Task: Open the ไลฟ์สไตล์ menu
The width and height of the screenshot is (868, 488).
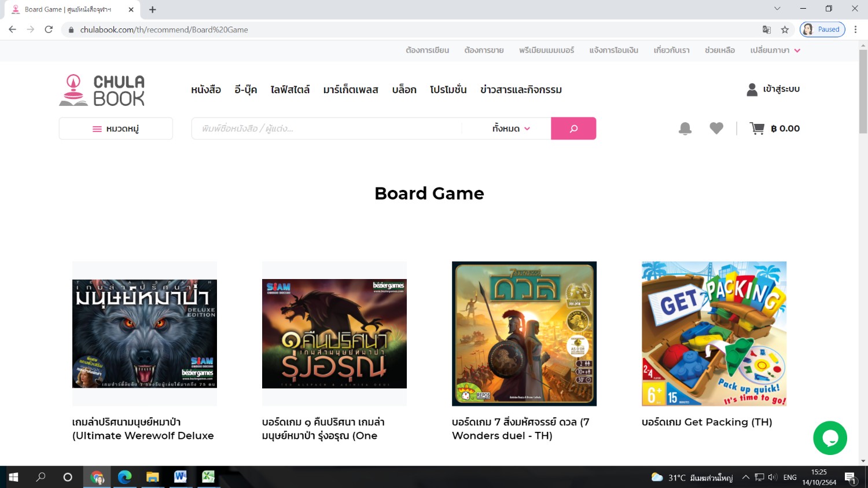Action: [x=290, y=90]
